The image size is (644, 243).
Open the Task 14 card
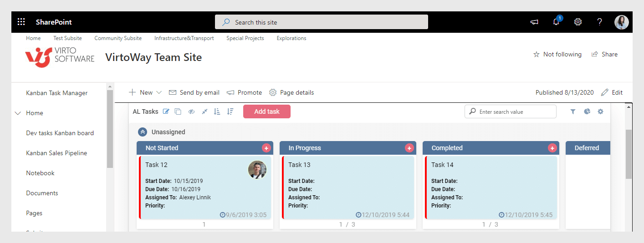491,188
